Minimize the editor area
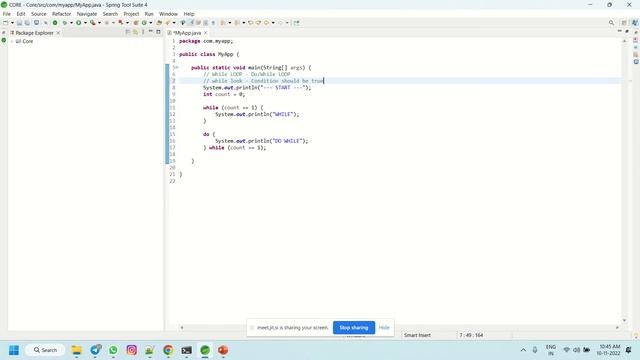 tap(620, 31)
